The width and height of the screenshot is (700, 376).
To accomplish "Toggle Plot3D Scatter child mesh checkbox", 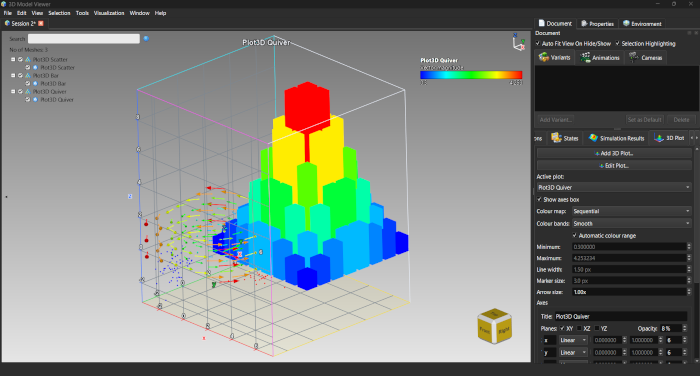I will 28,67.
